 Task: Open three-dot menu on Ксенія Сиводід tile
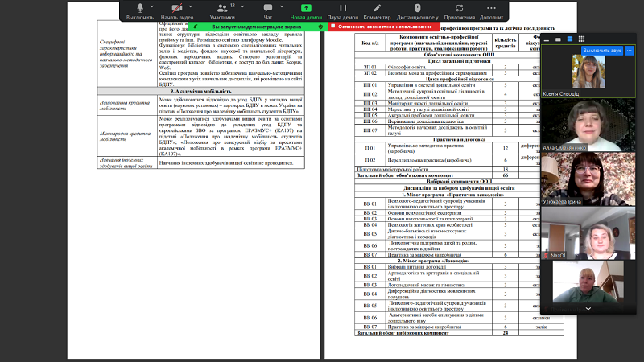pyautogui.click(x=630, y=51)
